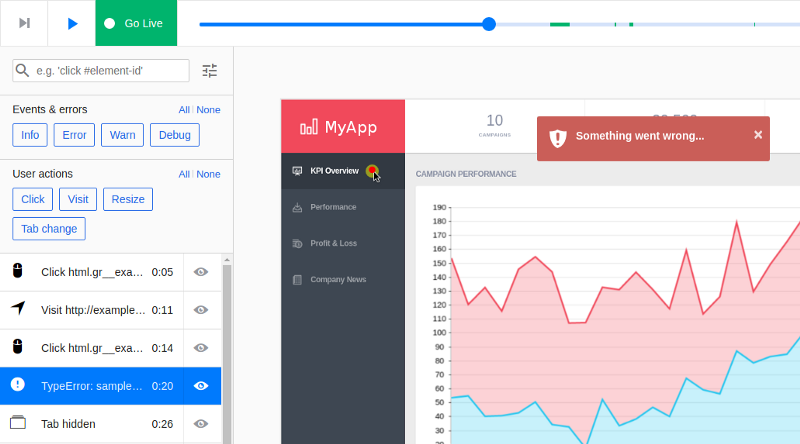The width and height of the screenshot is (800, 444).
Task: Click the TypeError exclamation icon
Action: tap(18, 384)
